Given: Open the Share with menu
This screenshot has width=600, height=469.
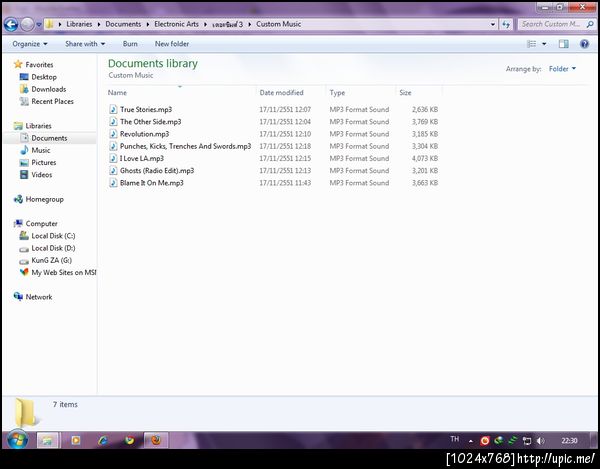Looking at the screenshot, I should pos(85,44).
